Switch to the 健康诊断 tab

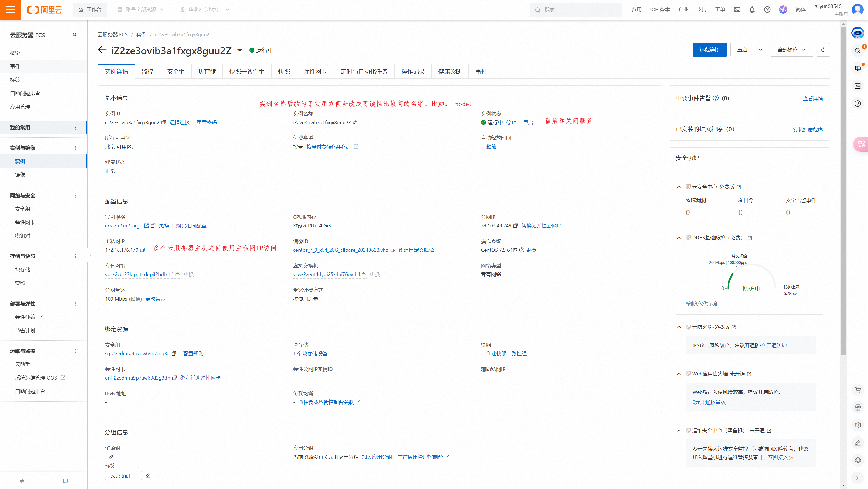[x=450, y=71]
